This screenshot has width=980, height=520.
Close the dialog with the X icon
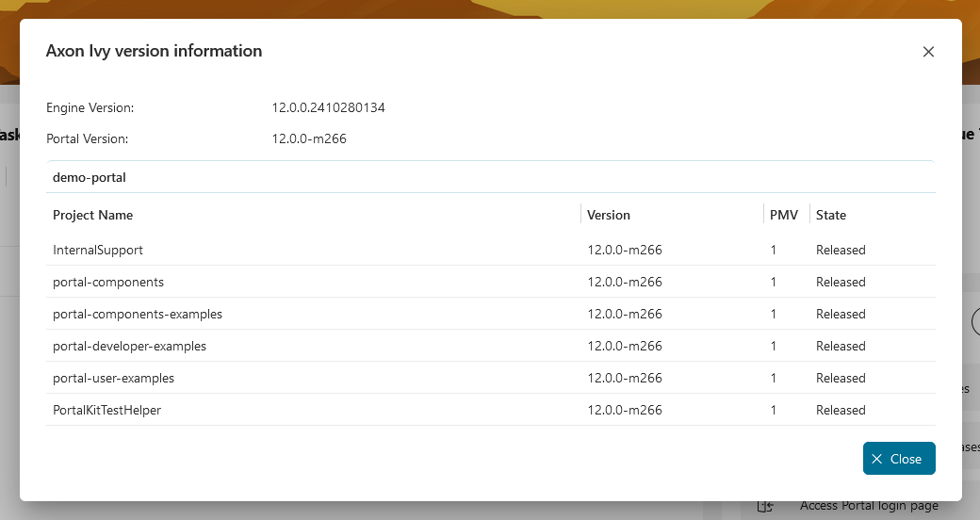tap(928, 52)
